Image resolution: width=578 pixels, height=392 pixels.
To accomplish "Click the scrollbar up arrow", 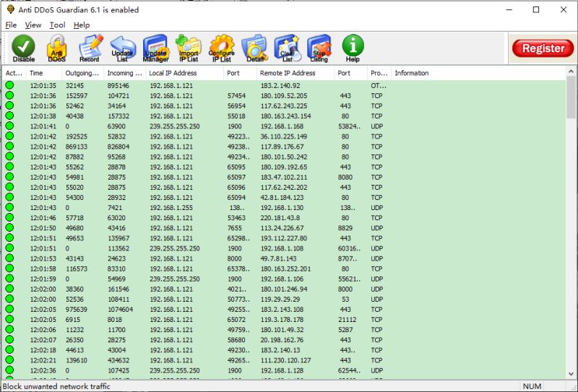I will click(x=571, y=71).
